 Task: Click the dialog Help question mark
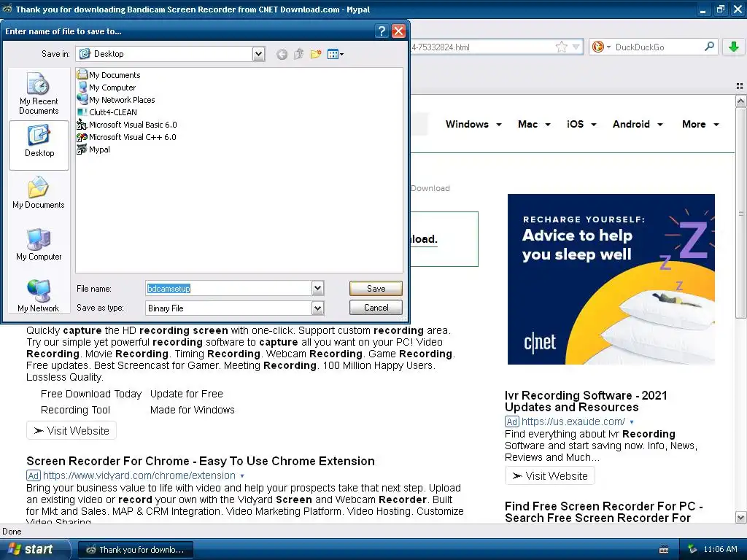[x=381, y=31]
